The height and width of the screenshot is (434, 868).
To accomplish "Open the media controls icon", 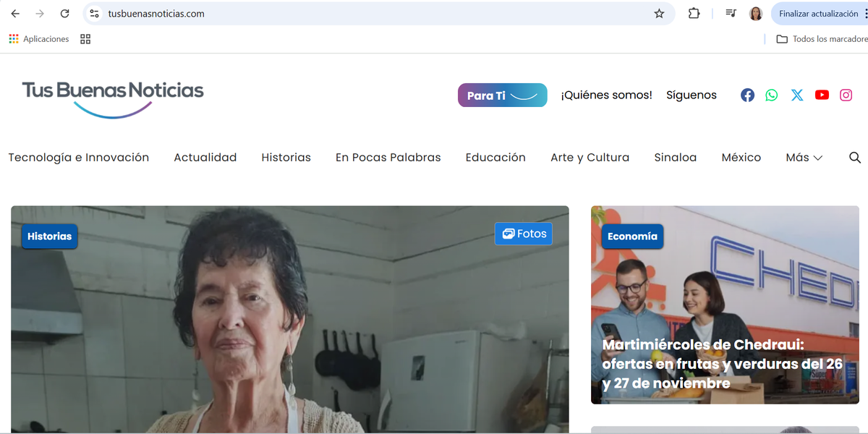I will [x=731, y=14].
